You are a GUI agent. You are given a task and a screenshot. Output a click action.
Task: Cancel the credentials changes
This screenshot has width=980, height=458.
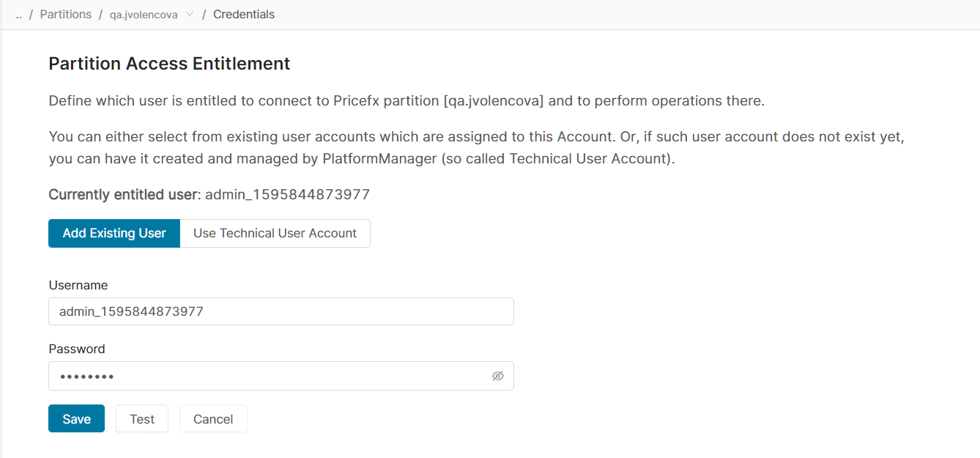[x=213, y=419]
